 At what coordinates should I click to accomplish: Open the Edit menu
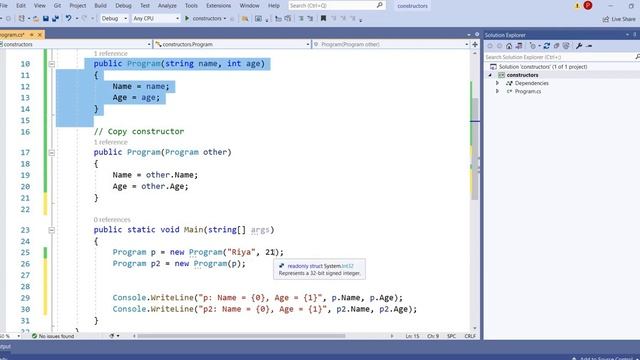(21, 6)
